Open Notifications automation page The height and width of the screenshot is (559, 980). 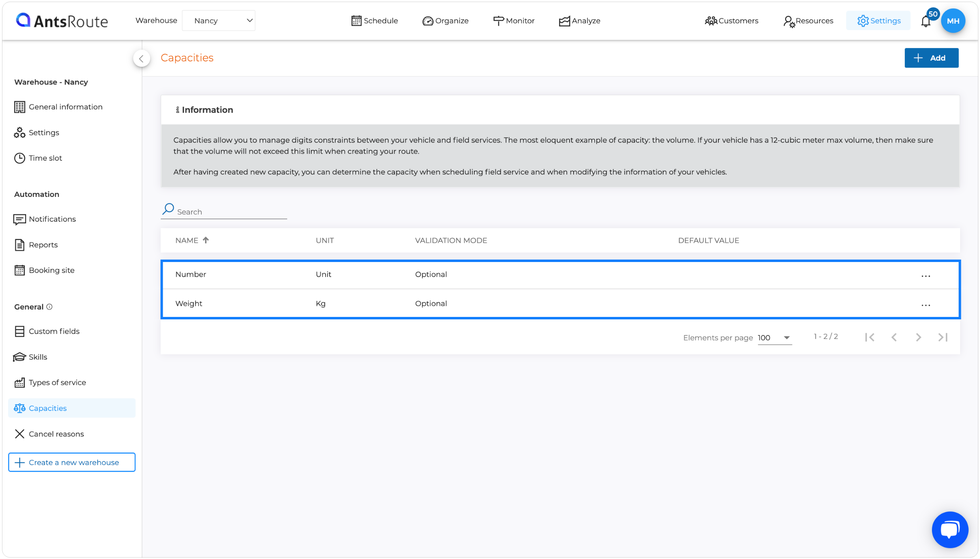(x=45, y=219)
